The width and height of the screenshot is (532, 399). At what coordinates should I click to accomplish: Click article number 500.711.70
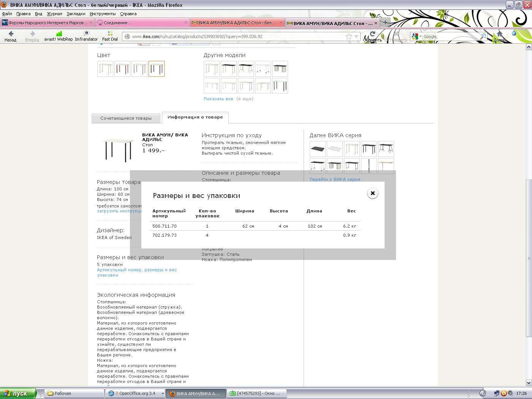(x=165, y=226)
